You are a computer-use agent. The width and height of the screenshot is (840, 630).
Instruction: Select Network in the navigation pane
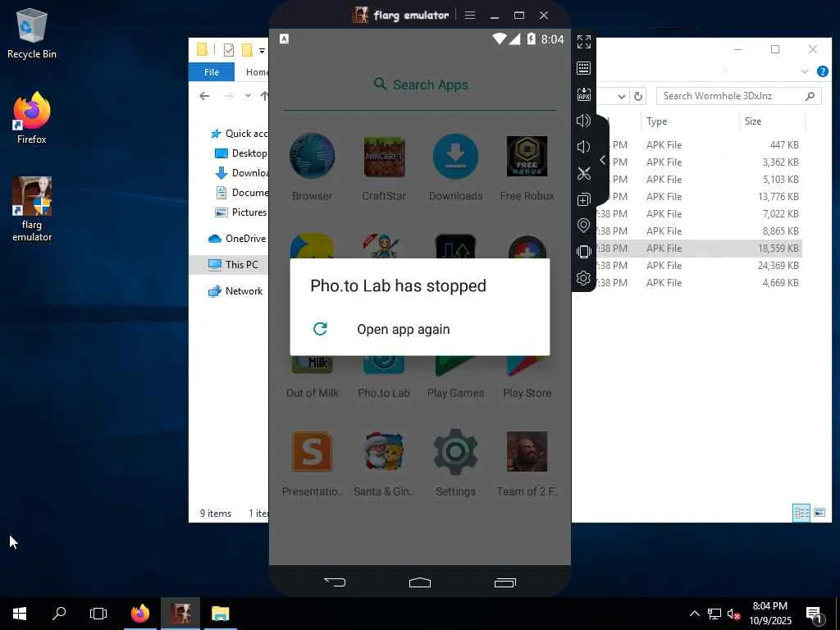tap(235, 291)
